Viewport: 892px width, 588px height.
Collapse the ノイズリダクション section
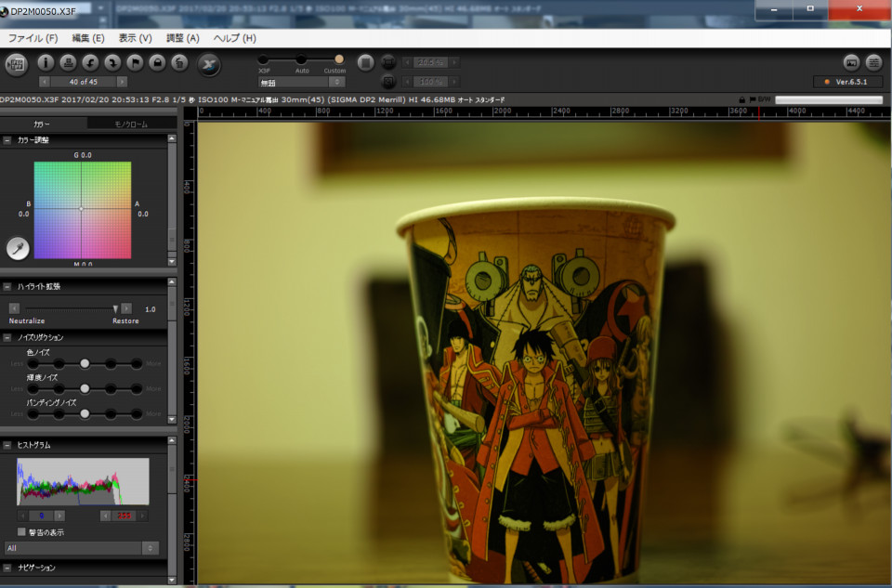[x=7, y=338]
